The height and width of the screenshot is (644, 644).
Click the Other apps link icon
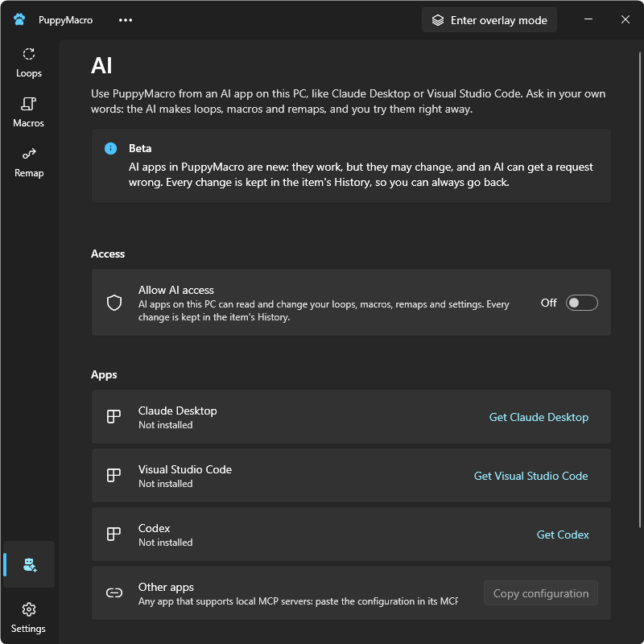click(114, 592)
